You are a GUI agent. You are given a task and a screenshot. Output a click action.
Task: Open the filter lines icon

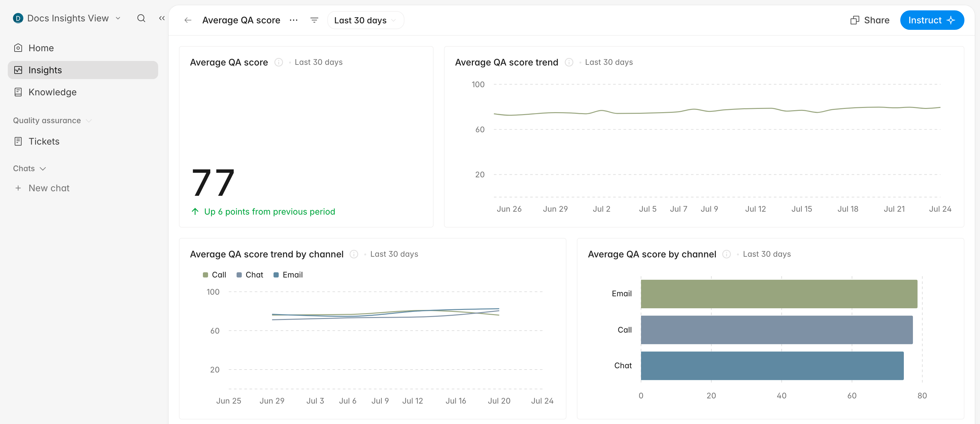(x=314, y=20)
